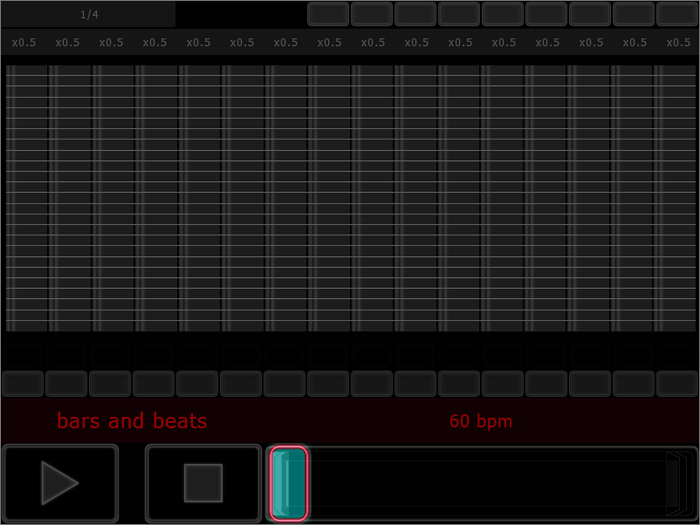This screenshot has height=525, width=700.
Task: Select the 1/4 note division field
Action: coord(89,15)
